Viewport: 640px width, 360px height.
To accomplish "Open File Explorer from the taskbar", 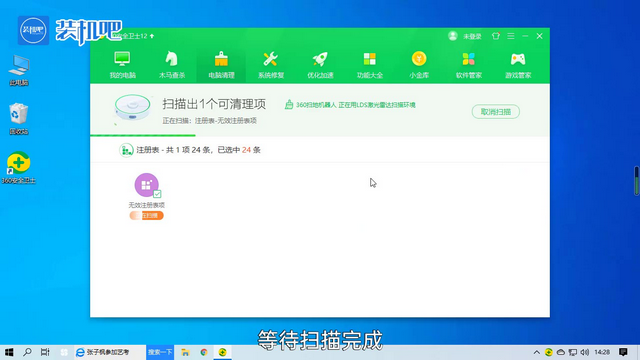I will [185, 352].
